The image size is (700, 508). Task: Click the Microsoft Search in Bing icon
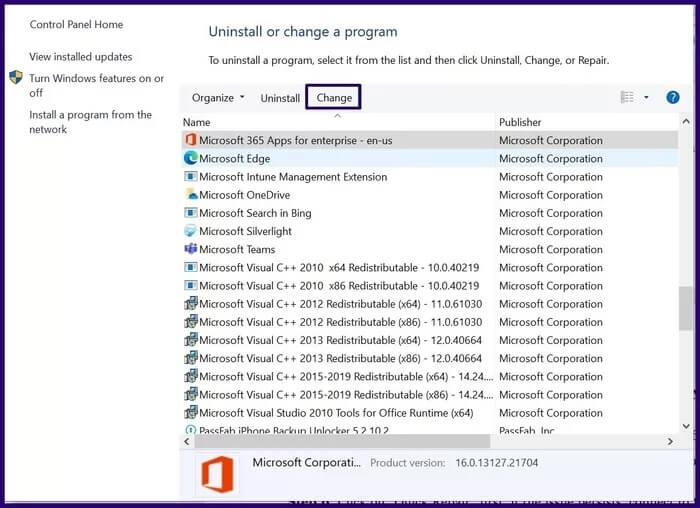(191, 212)
